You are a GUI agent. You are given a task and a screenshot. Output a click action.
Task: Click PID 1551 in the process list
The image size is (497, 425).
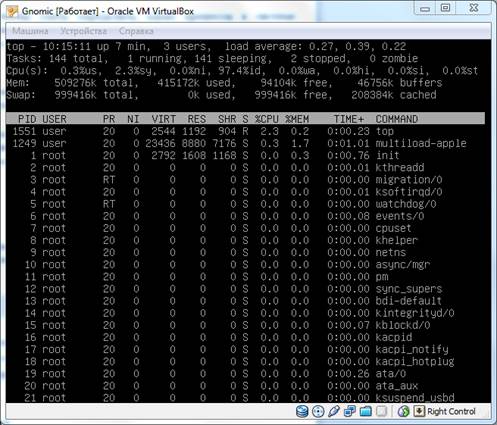[x=24, y=131]
